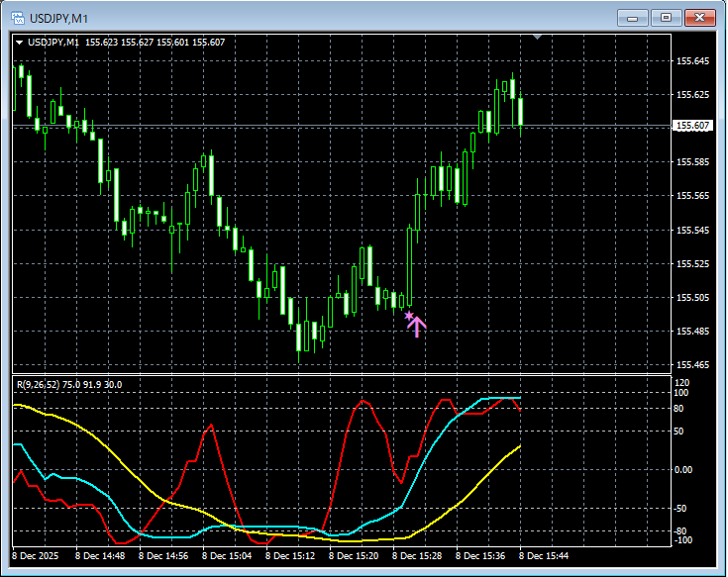Maximize the USDJPY,M1 chart window
This screenshot has width=728, height=577.
(x=667, y=18)
